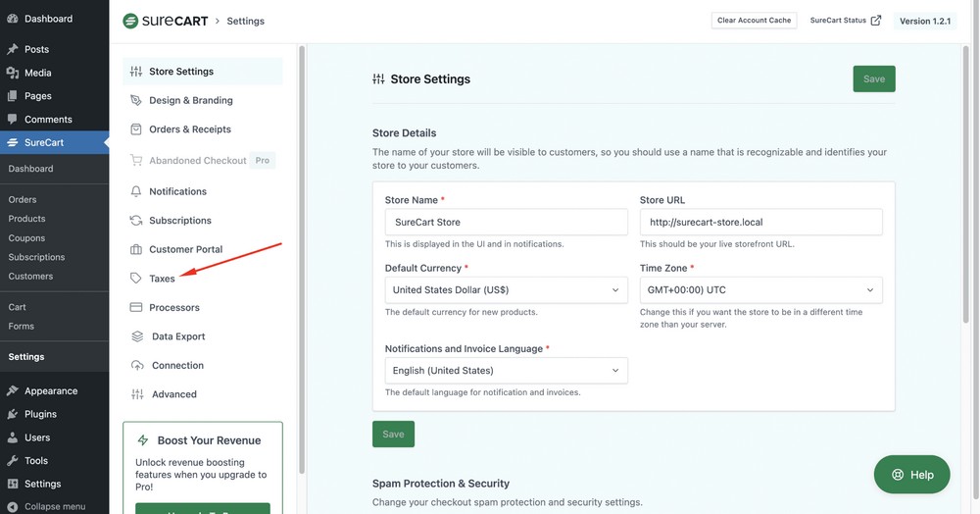Click the Connection cloud upload icon
This screenshot has height=514, width=980.
click(x=137, y=365)
